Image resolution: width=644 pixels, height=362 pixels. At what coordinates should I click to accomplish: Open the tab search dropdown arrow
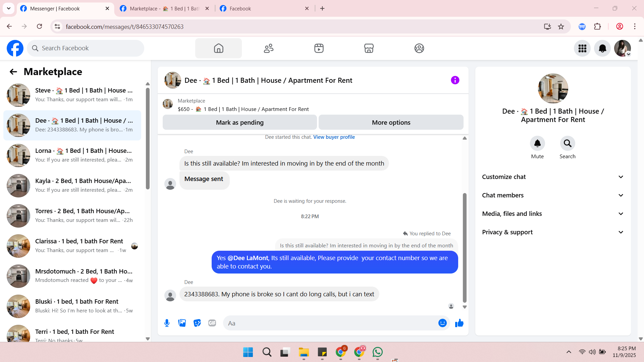(x=9, y=8)
